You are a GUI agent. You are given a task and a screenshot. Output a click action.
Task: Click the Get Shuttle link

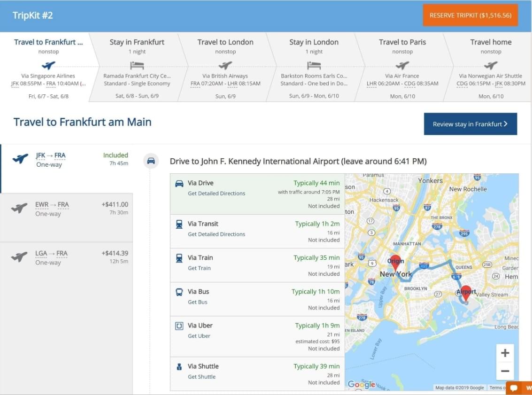tap(201, 377)
